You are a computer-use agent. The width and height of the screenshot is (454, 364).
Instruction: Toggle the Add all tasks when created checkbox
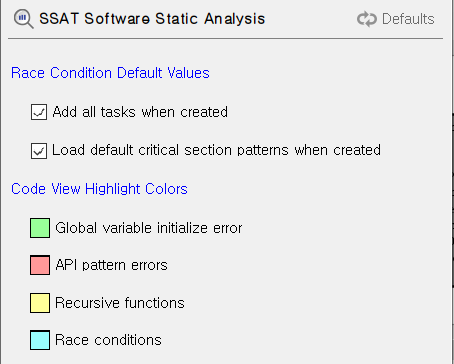[39, 112]
